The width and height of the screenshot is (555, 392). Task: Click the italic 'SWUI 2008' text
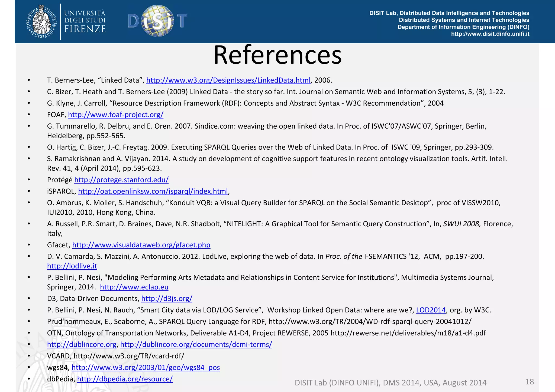coord(462,224)
